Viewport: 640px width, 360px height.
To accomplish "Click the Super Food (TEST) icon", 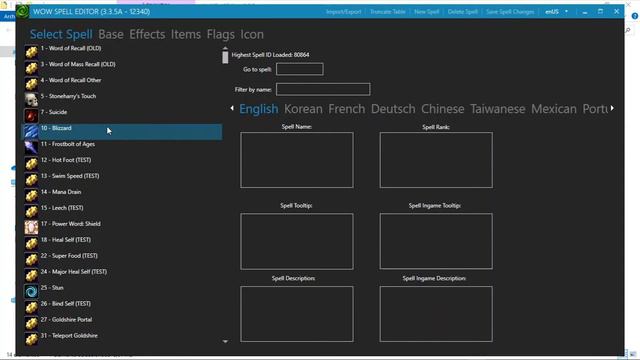I will click(31, 260).
